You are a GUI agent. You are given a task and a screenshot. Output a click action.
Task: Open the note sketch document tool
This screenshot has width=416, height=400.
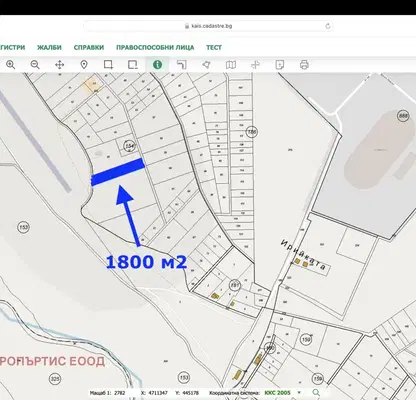tap(280, 65)
